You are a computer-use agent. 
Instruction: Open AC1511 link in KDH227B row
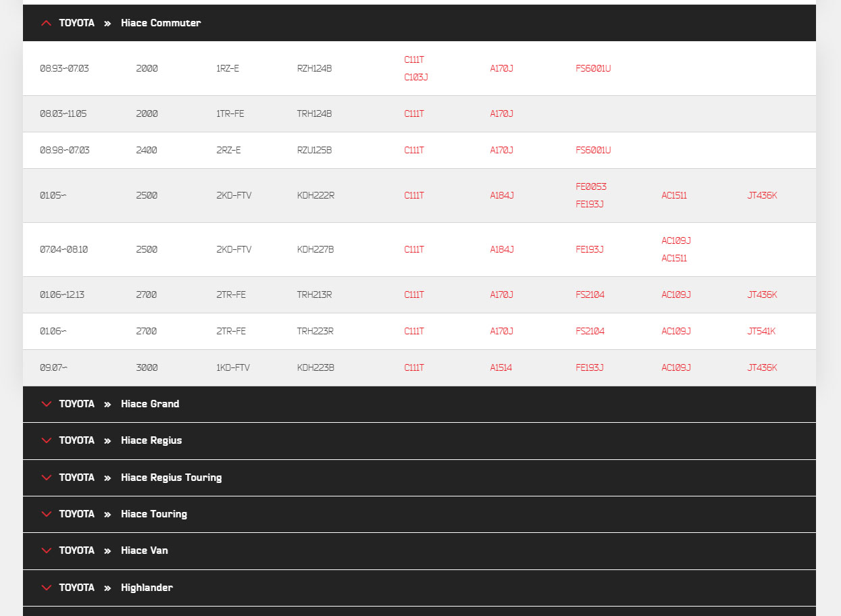(674, 258)
